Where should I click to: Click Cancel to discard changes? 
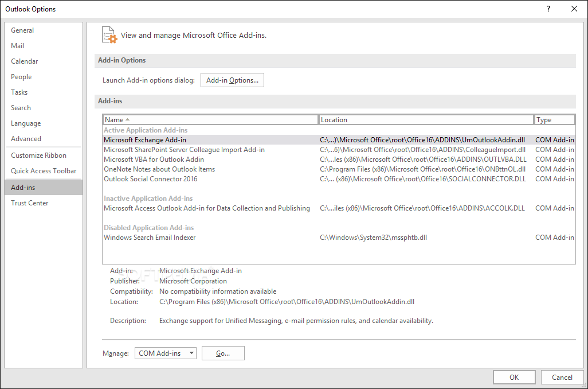click(562, 377)
